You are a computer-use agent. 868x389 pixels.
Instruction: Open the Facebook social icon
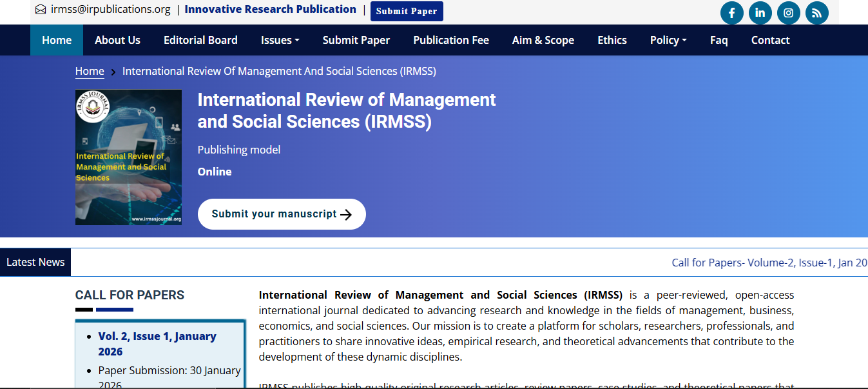tap(731, 13)
